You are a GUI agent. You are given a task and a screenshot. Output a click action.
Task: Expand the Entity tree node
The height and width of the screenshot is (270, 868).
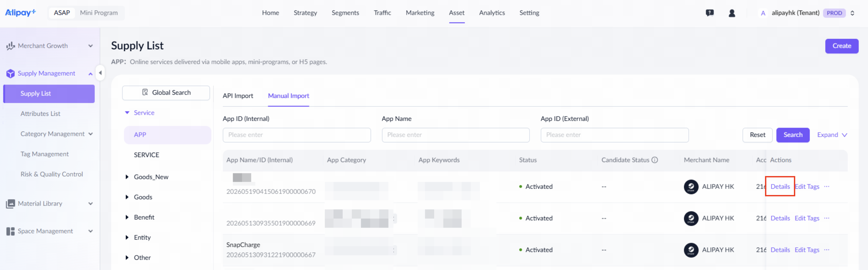[x=127, y=238]
